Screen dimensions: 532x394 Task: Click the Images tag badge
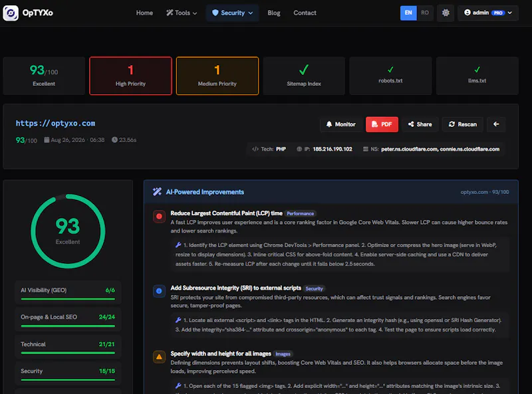coord(283,354)
